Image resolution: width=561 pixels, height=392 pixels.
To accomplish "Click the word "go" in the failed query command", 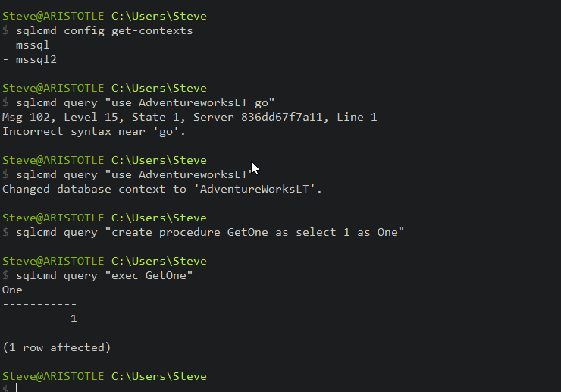I will click(262, 102).
